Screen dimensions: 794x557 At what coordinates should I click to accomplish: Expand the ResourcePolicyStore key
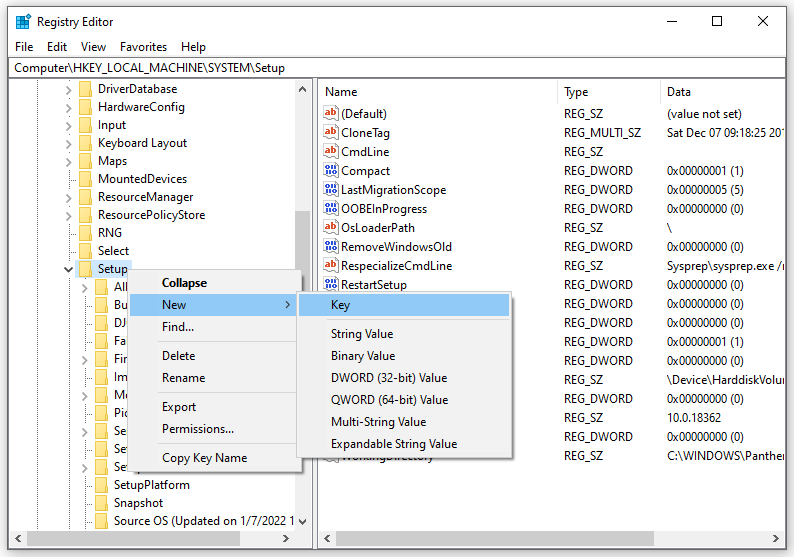click(x=68, y=216)
